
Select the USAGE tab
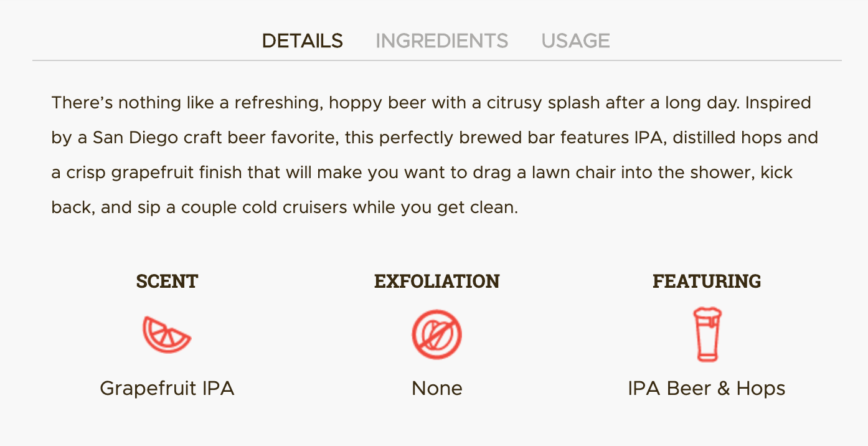click(x=575, y=41)
